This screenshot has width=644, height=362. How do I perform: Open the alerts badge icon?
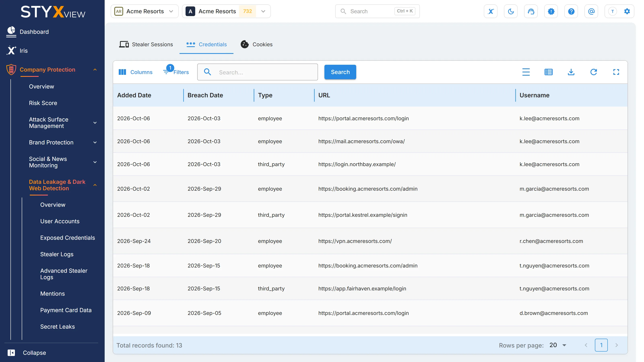click(x=551, y=11)
